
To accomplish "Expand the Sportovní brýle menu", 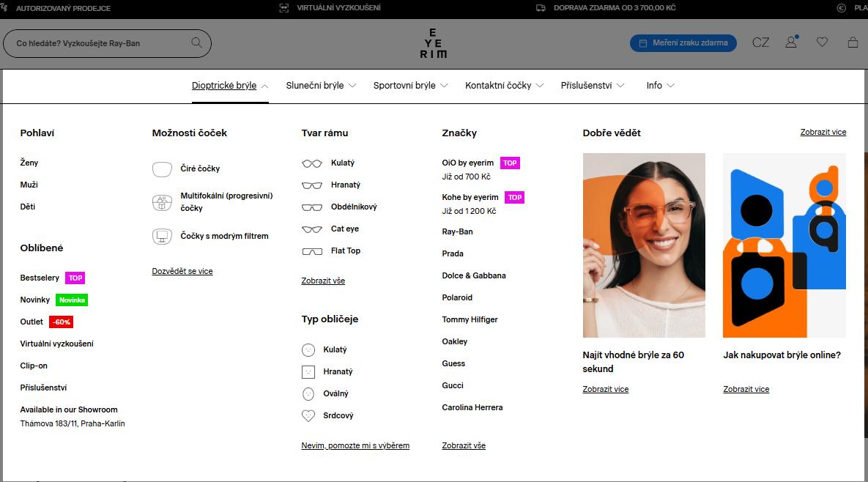I will point(410,86).
